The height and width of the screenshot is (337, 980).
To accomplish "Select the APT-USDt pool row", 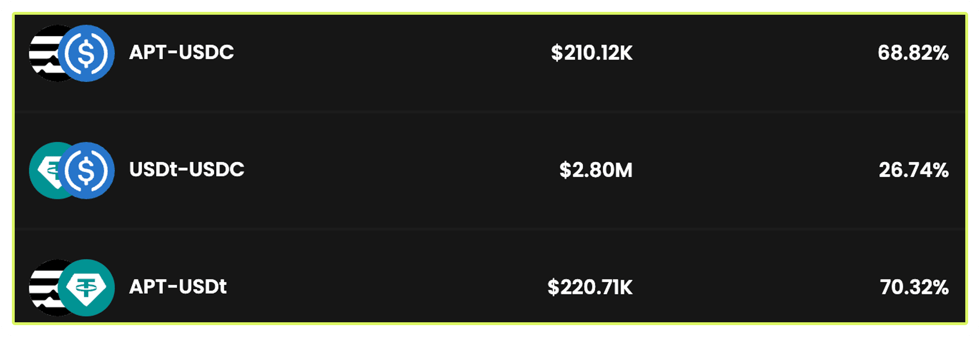I will tap(490, 276).
